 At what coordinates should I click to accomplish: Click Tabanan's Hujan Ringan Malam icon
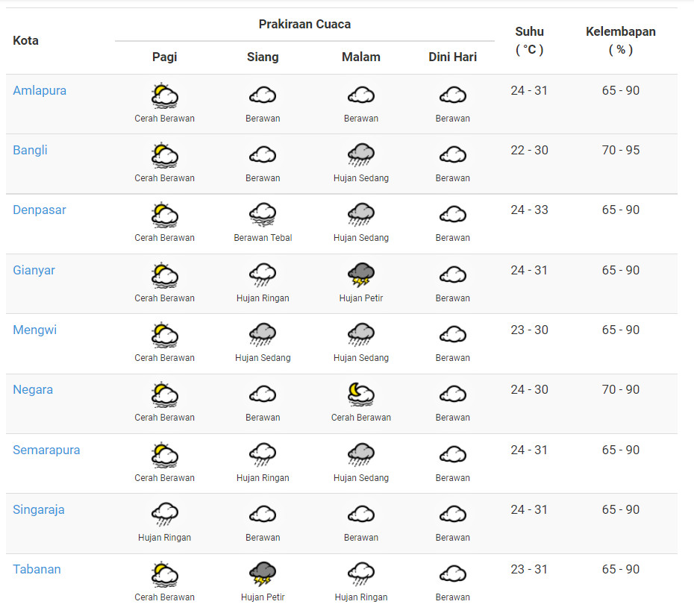tap(361, 574)
